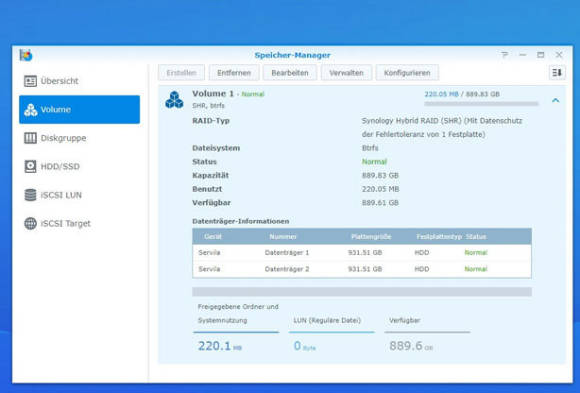The width and height of the screenshot is (580, 393).
Task: Click the Übersicht card icon
Action: pos(30,81)
